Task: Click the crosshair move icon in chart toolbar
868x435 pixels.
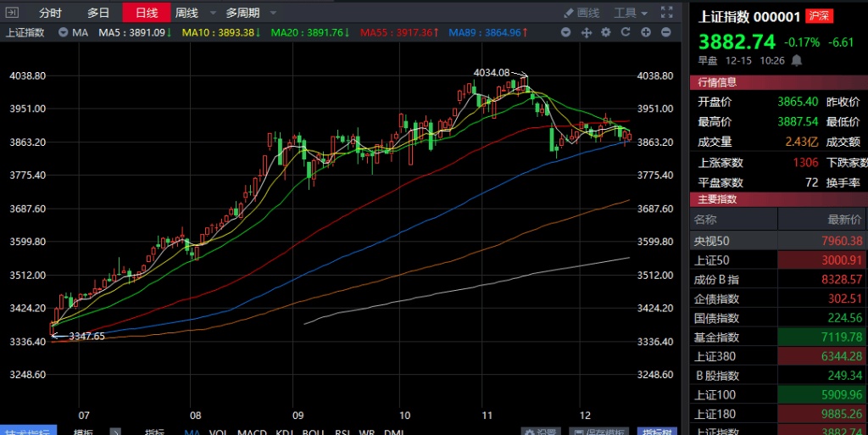Action: point(587,32)
